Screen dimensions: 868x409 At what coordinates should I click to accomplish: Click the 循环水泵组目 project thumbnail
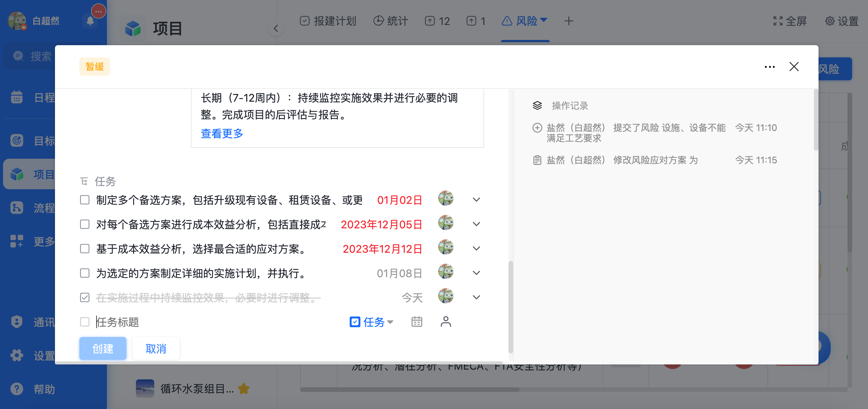click(145, 389)
